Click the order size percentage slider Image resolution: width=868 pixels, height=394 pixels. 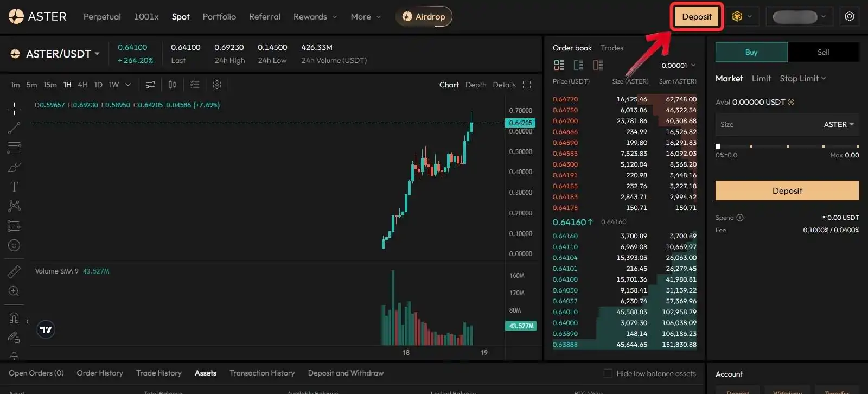pyautogui.click(x=788, y=147)
